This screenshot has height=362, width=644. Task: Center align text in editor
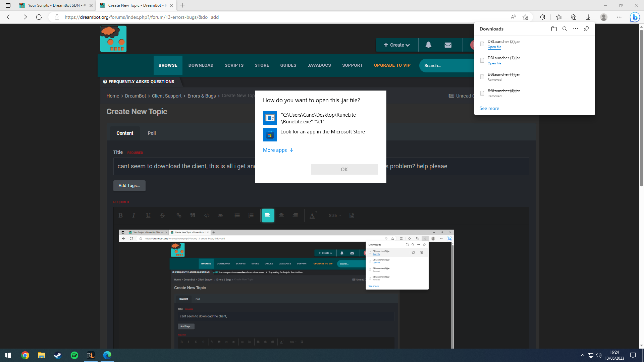click(x=281, y=216)
